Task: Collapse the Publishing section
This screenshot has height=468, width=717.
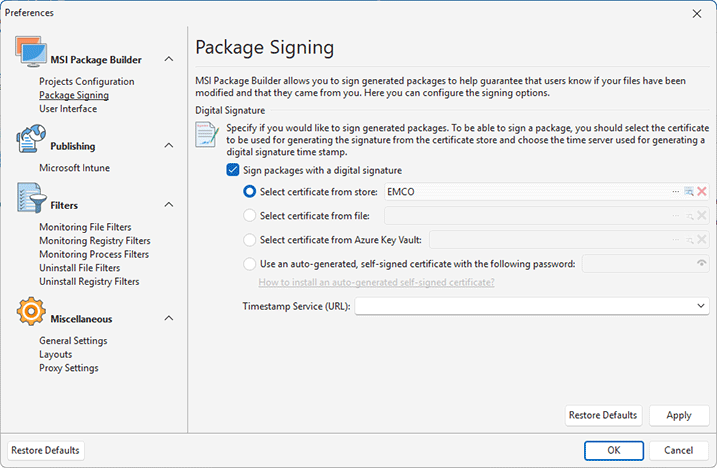Action: [169, 145]
